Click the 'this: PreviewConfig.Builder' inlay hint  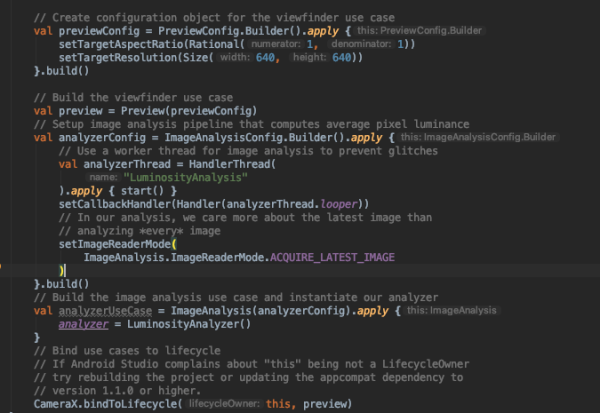pos(419,31)
